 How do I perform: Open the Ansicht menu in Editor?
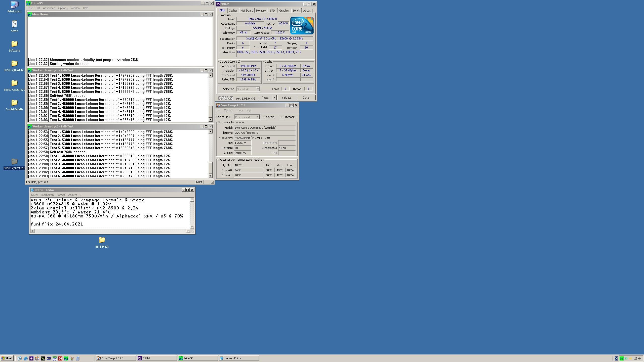tap(72, 195)
